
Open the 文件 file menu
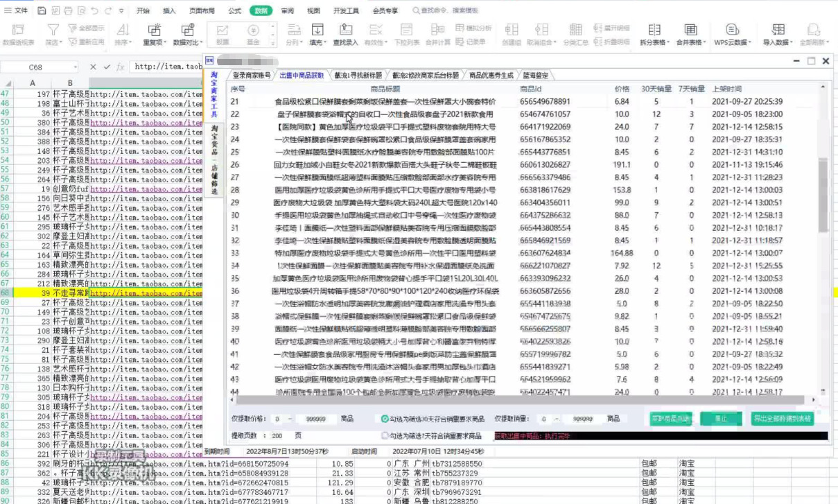16,10
